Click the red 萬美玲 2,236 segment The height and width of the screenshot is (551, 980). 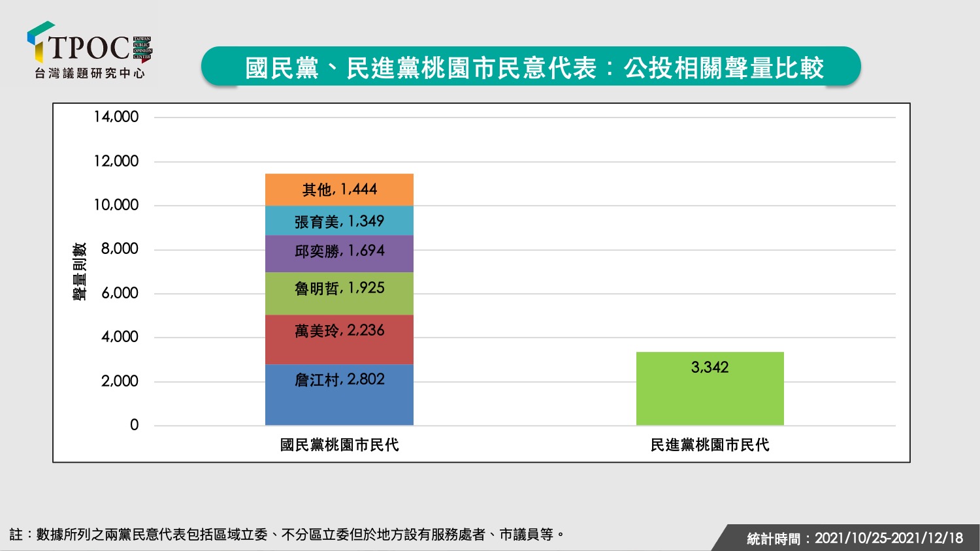(339, 339)
